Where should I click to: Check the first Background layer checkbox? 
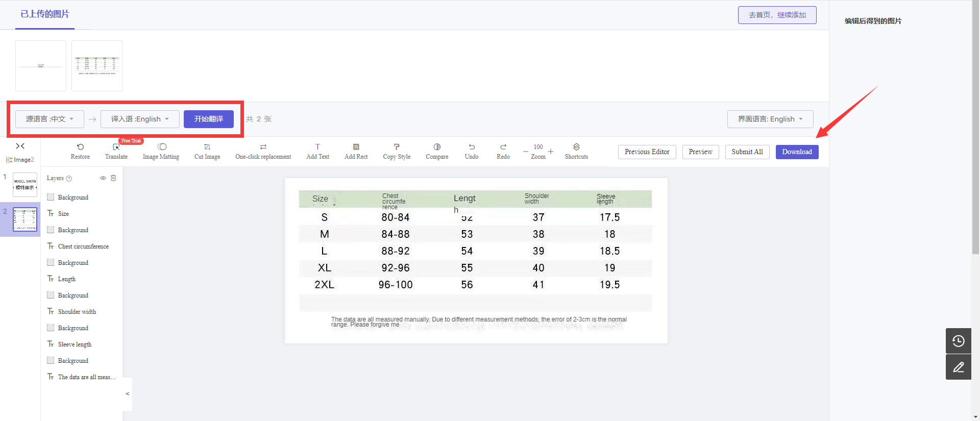[51, 197]
